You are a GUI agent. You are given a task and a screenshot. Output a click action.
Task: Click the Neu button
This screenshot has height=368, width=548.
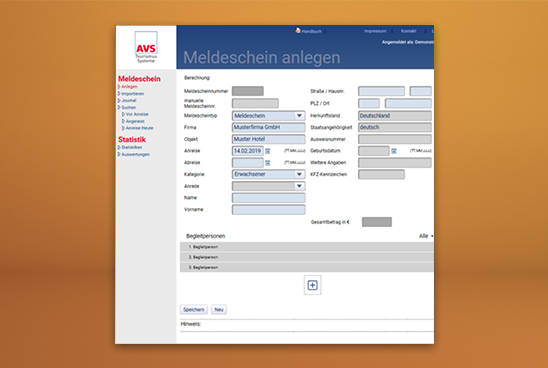pos(219,310)
